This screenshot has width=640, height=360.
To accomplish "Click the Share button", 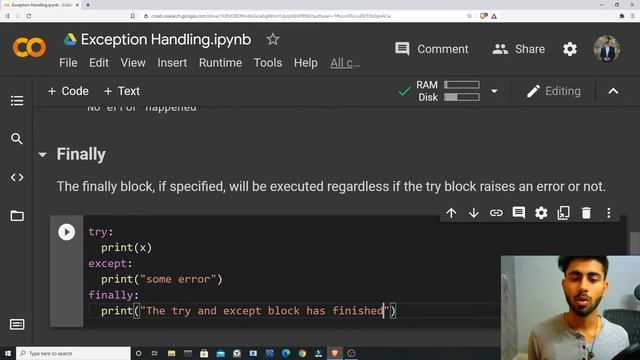I will pyautogui.click(x=518, y=49).
